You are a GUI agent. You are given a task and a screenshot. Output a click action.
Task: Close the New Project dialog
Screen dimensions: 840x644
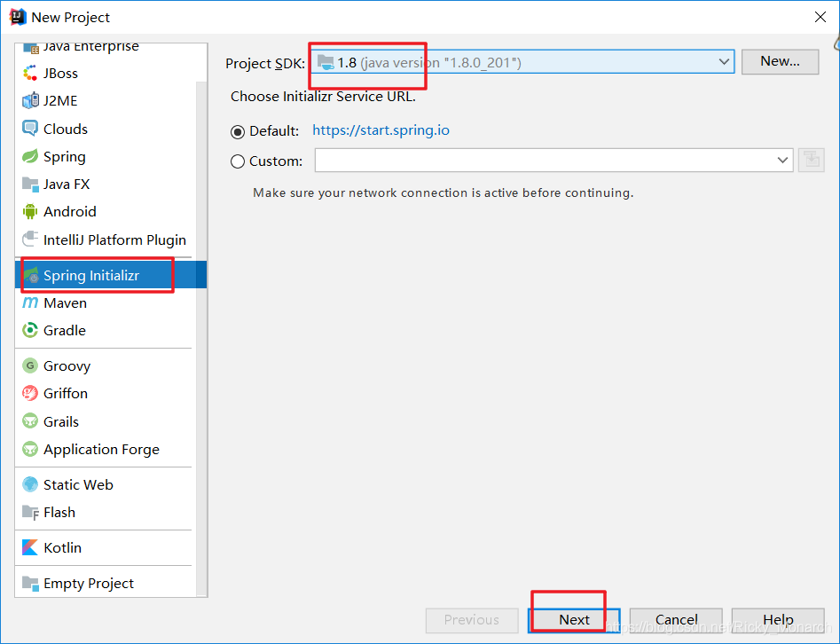pos(820,17)
